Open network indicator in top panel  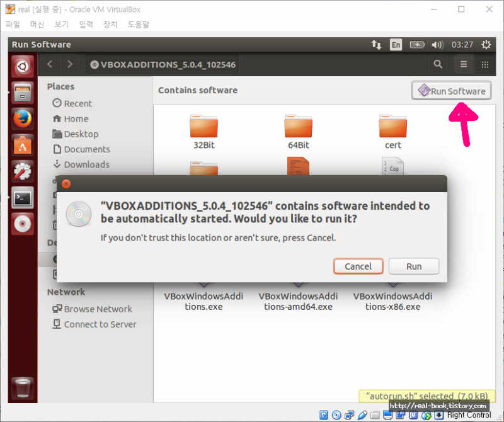tap(376, 44)
